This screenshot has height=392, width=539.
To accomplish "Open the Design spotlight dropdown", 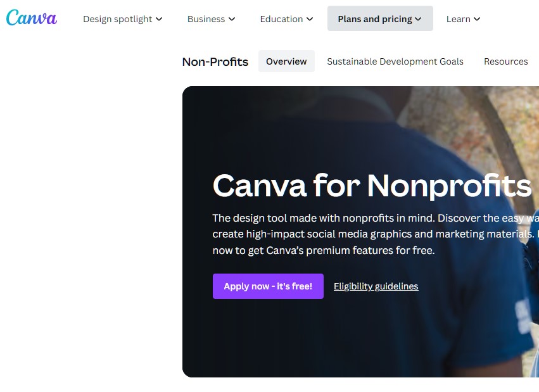I will point(117,19).
